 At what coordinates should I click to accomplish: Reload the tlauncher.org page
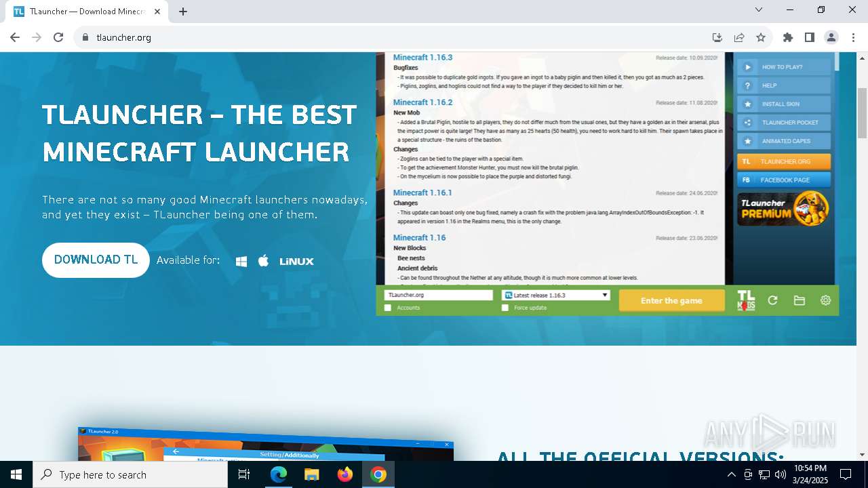[58, 37]
